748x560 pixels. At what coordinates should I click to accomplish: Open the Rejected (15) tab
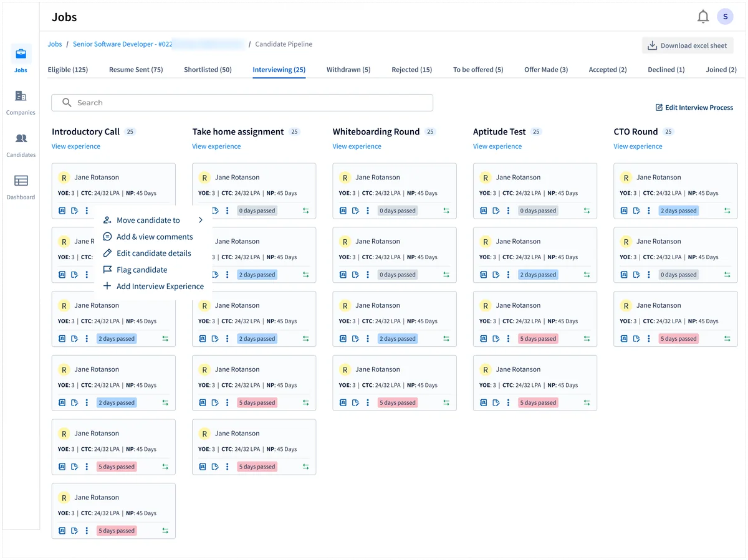pos(411,70)
